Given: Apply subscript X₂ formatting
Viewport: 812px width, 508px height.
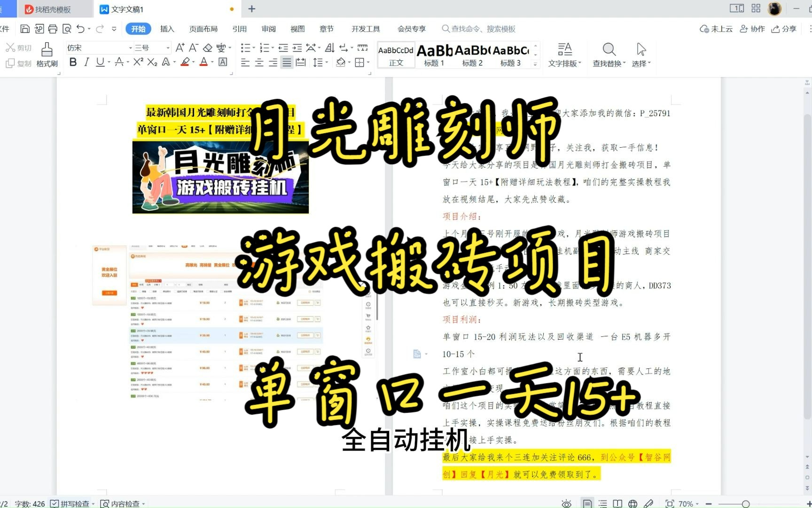Looking at the screenshot, I should [x=152, y=62].
